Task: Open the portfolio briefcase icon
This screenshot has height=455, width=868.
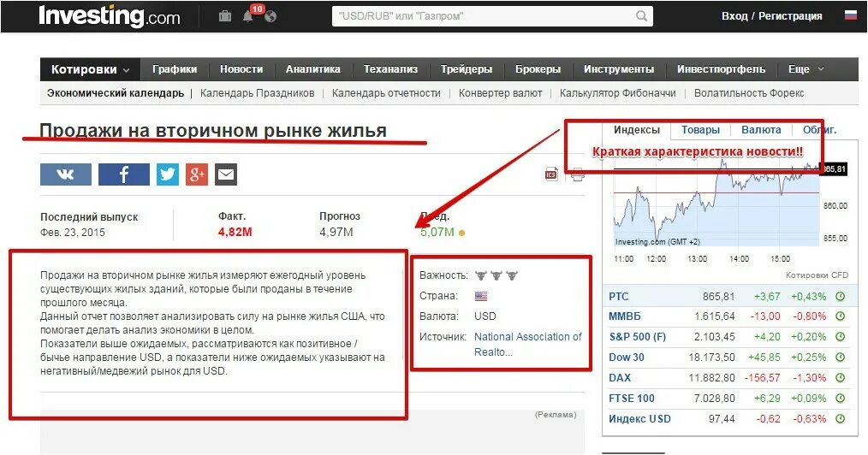Action: click(x=225, y=16)
